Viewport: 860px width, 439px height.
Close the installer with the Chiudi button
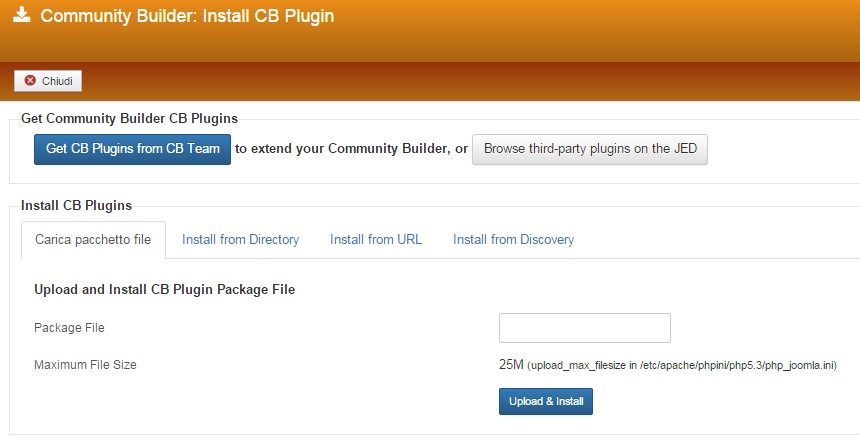[48, 81]
